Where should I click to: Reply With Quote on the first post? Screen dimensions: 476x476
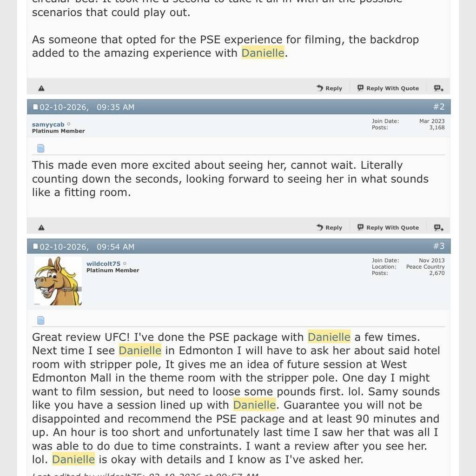pos(388,88)
